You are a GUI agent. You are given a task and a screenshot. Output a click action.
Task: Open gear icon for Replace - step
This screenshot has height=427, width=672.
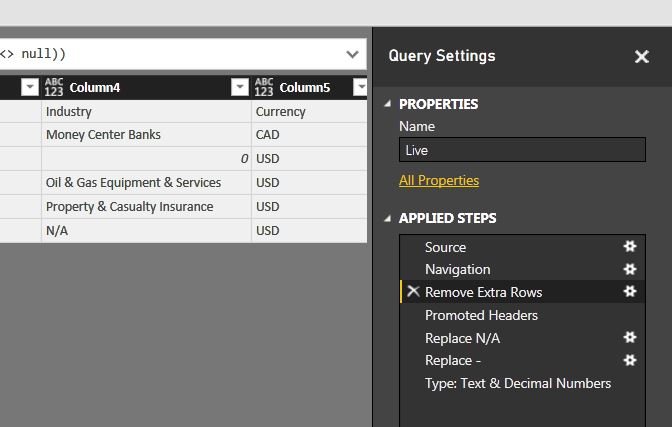click(629, 361)
